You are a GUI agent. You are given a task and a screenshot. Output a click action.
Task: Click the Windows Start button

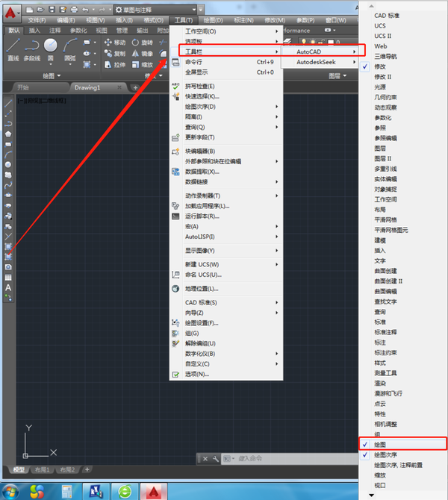(x=15, y=490)
